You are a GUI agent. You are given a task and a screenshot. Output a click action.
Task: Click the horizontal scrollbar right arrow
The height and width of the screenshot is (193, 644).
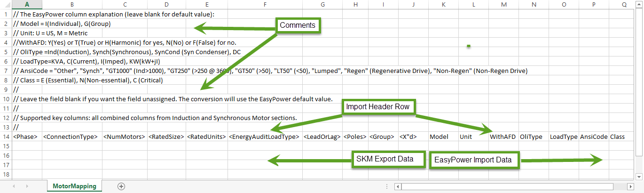coord(631,186)
